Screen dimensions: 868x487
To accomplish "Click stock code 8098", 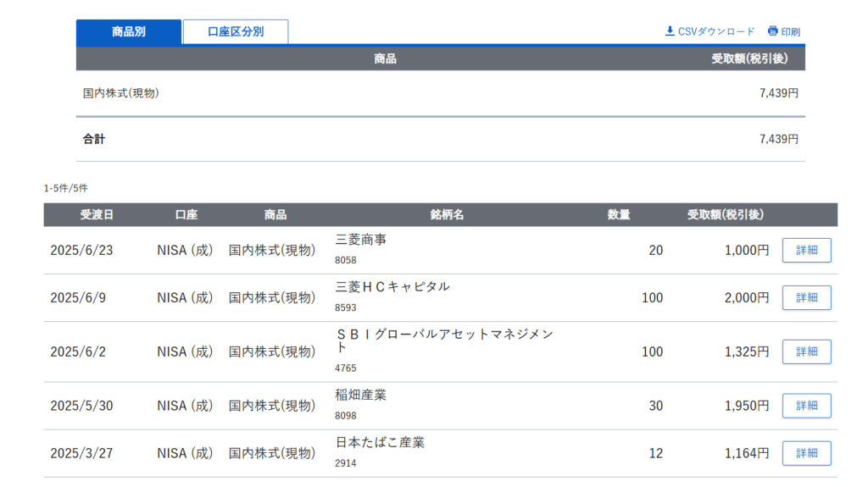I will (346, 416).
